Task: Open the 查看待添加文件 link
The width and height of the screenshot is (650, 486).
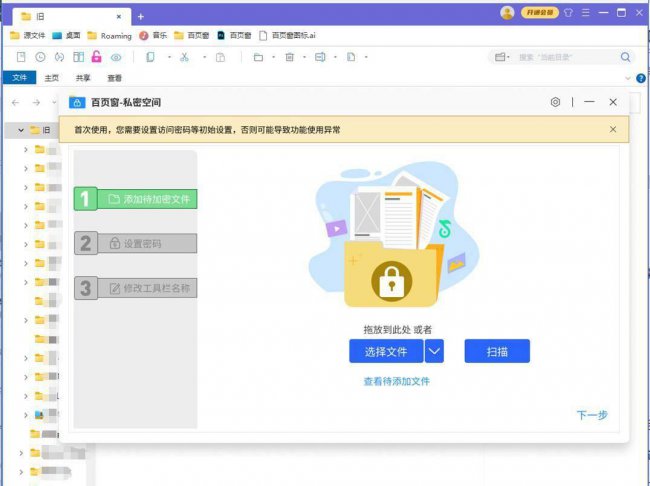Action: pos(396,381)
